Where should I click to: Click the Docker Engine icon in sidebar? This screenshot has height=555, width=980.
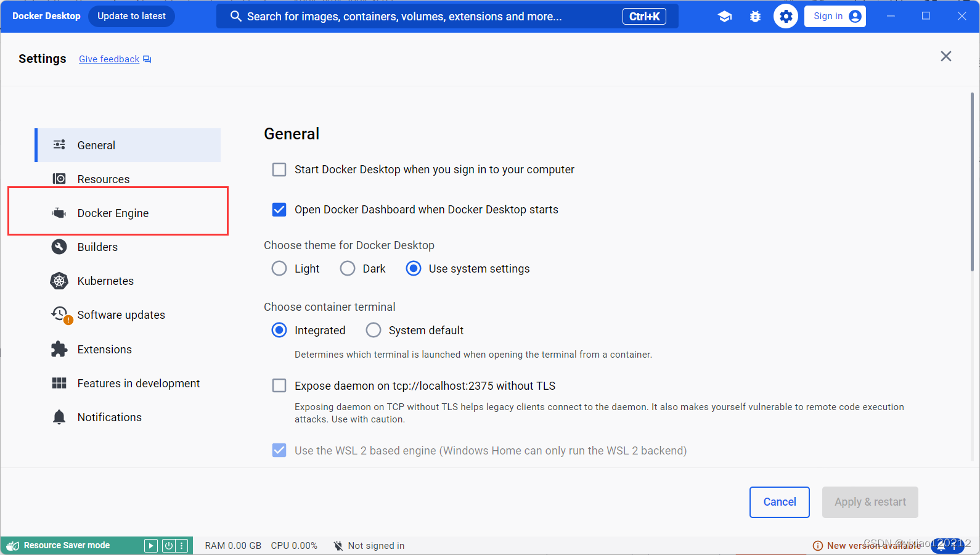tap(59, 213)
